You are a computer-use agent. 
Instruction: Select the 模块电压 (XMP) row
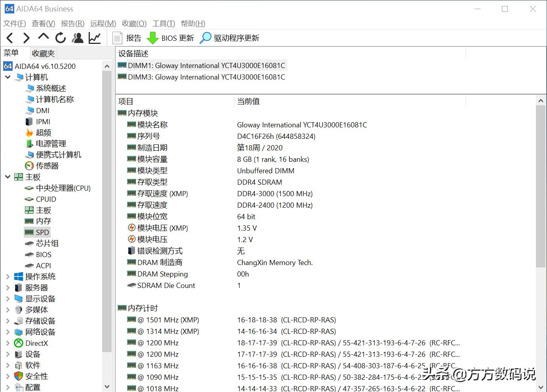(291, 228)
